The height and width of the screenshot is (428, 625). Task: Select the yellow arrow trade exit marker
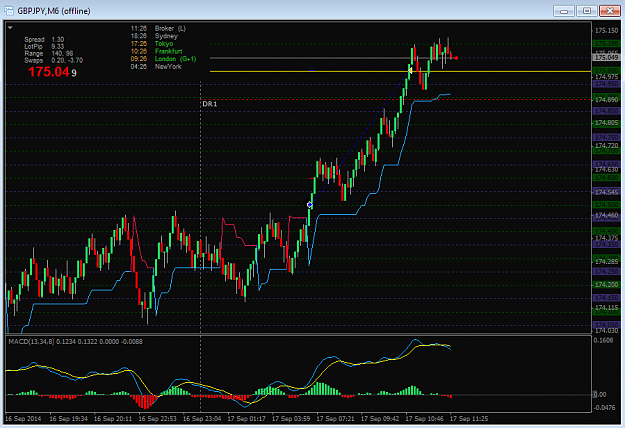click(409, 71)
